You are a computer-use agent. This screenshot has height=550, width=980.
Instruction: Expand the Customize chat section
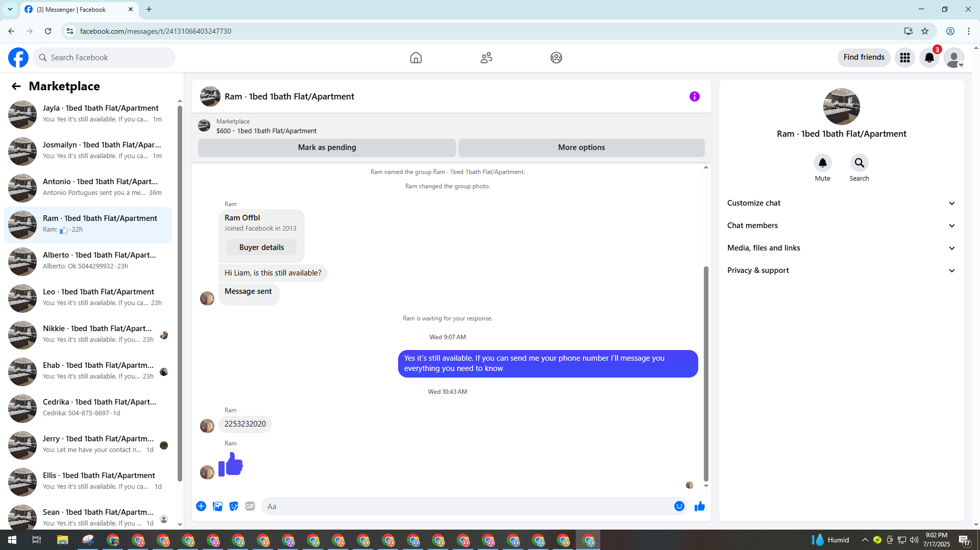point(841,203)
